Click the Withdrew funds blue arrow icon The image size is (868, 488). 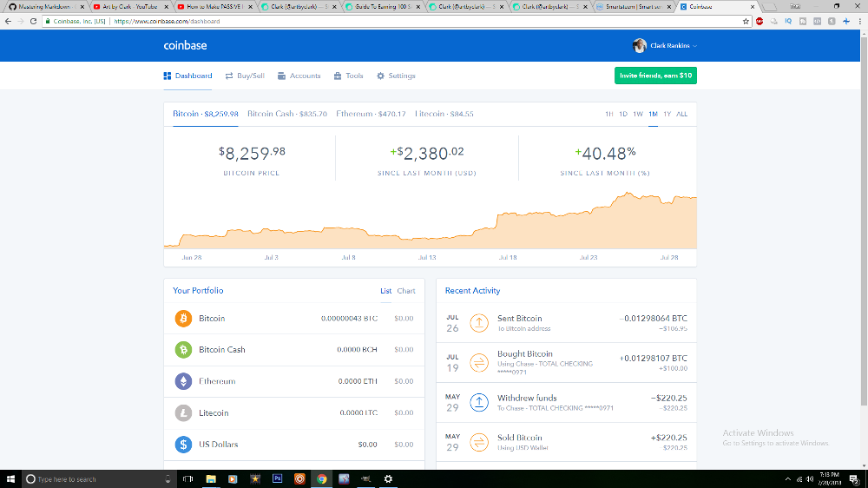tap(479, 402)
